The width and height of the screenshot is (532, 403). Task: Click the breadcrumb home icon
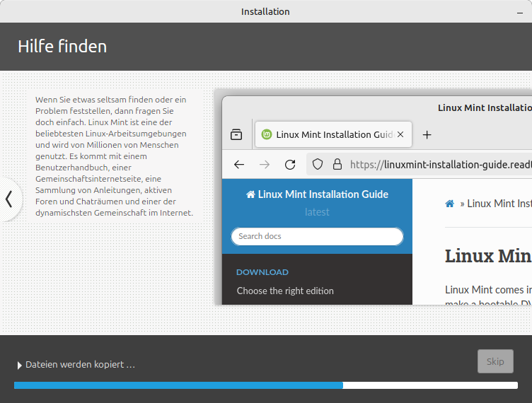[449, 204]
